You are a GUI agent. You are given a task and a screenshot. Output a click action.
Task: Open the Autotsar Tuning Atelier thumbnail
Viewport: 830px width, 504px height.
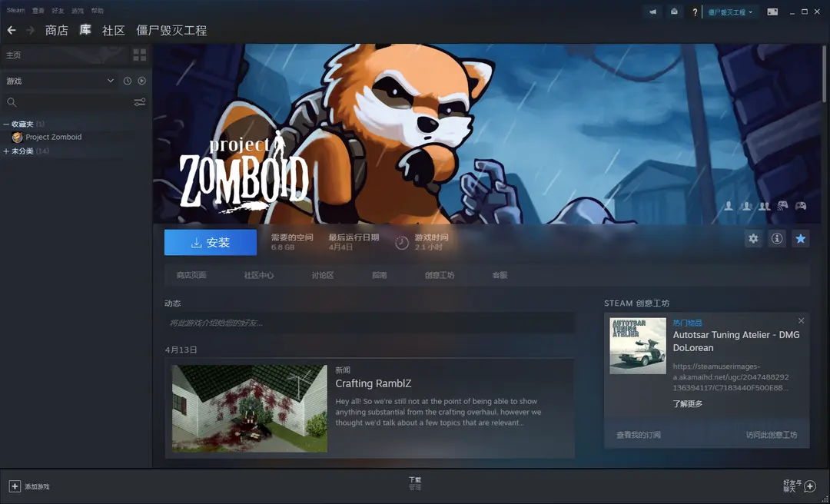tap(638, 346)
